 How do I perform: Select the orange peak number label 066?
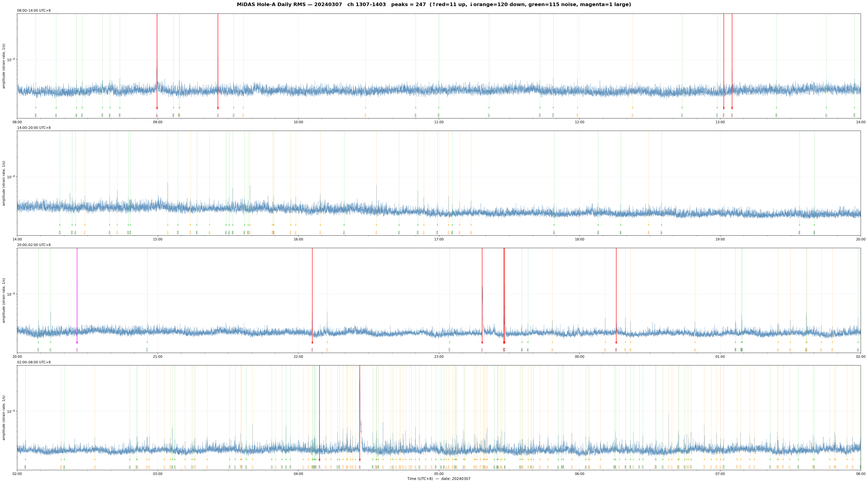[x=649, y=232]
